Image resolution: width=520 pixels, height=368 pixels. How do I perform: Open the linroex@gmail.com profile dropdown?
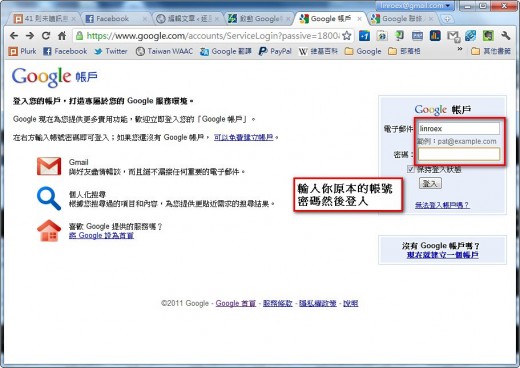coord(415,6)
